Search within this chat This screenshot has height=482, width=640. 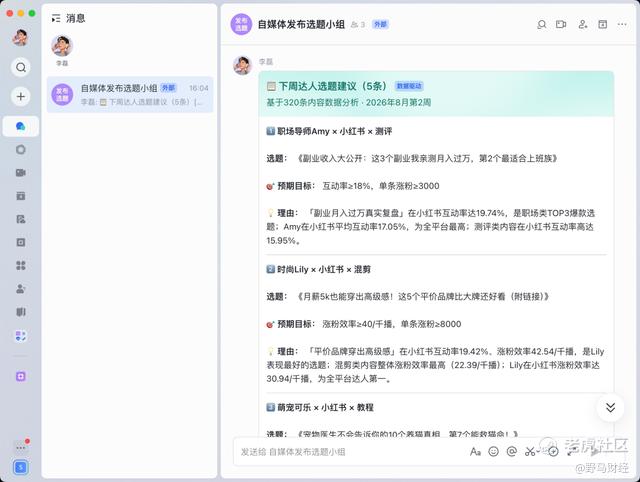(542, 24)
